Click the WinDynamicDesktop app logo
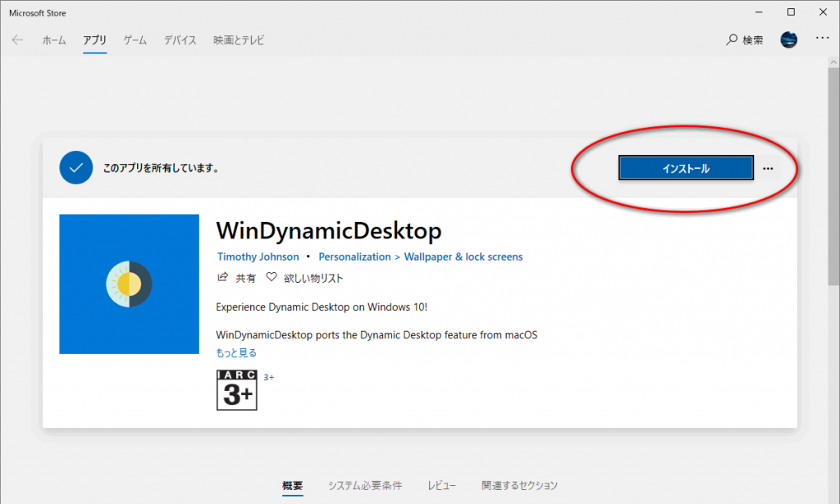This screenshot has width=840, height=504. pos(130,284)
